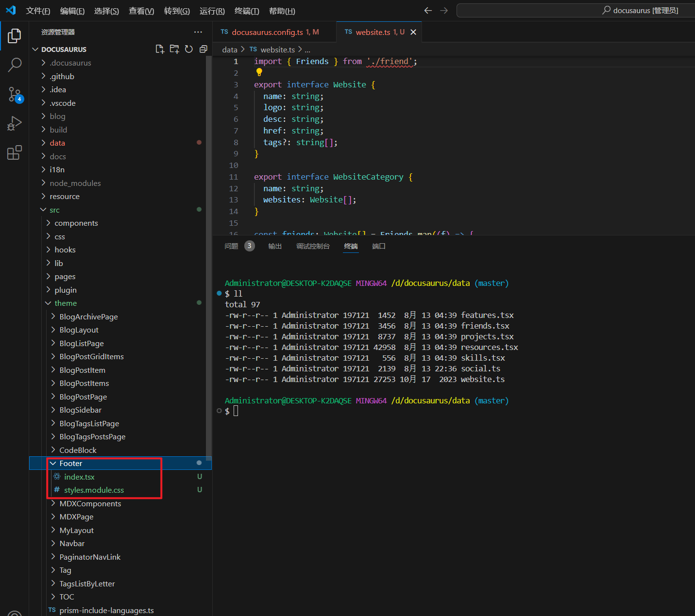The image size is (695, 616).
Task: Collapse the src folder
Action: [x=120, y=210]
